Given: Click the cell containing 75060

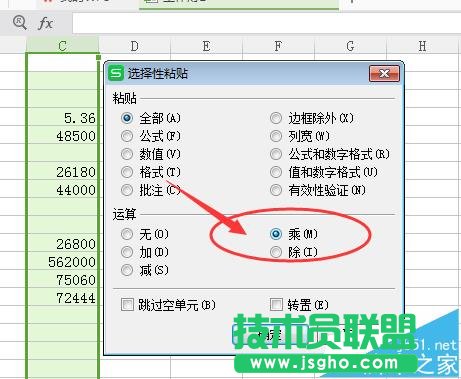Looking at the screenshot, I should 62,280.
